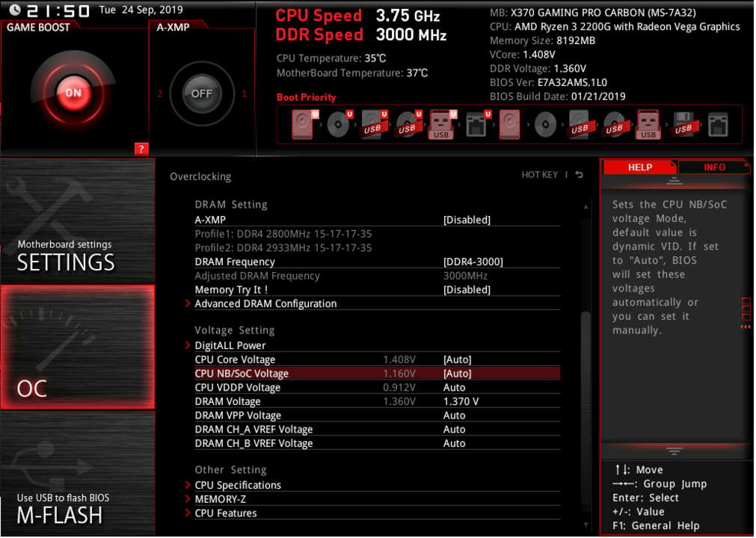Select the UEFI USB key boot icon
756x538 pixels.
click(442, 124)
